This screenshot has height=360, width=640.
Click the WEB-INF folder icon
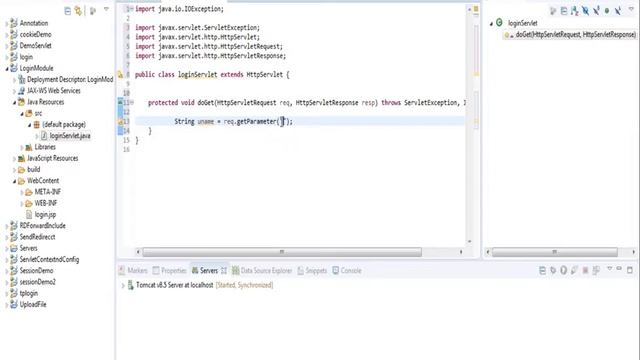click(29, 203)
